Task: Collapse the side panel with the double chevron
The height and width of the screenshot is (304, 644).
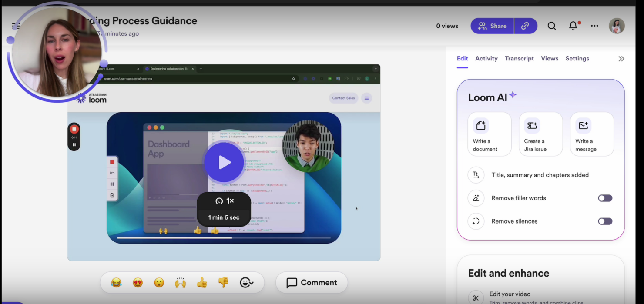Action: tap(621, 58)
